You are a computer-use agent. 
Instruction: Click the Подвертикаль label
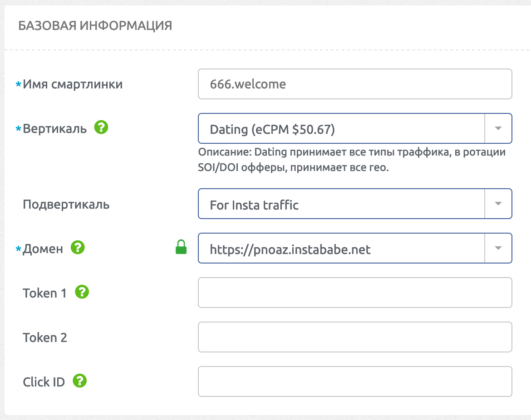coord(66,204)
